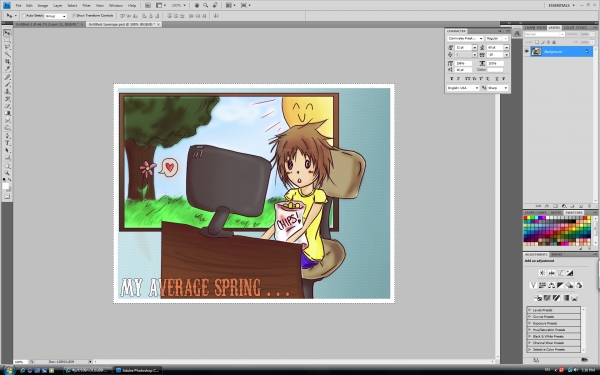Click Adobe Photoshop taskbar button
Viewport: 600px width, 375px height.
138,370
